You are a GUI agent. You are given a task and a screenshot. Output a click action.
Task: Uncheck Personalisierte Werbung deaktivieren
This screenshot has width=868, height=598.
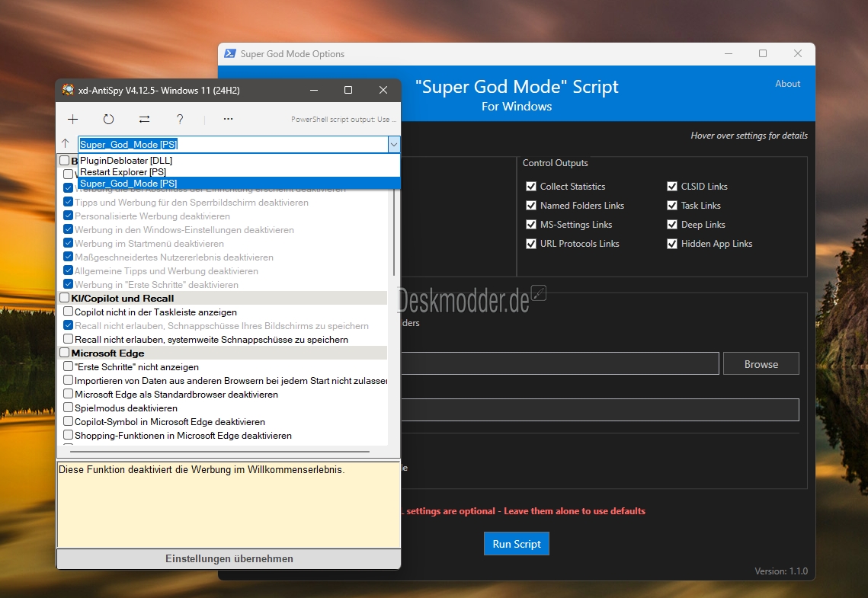(68, 215)
